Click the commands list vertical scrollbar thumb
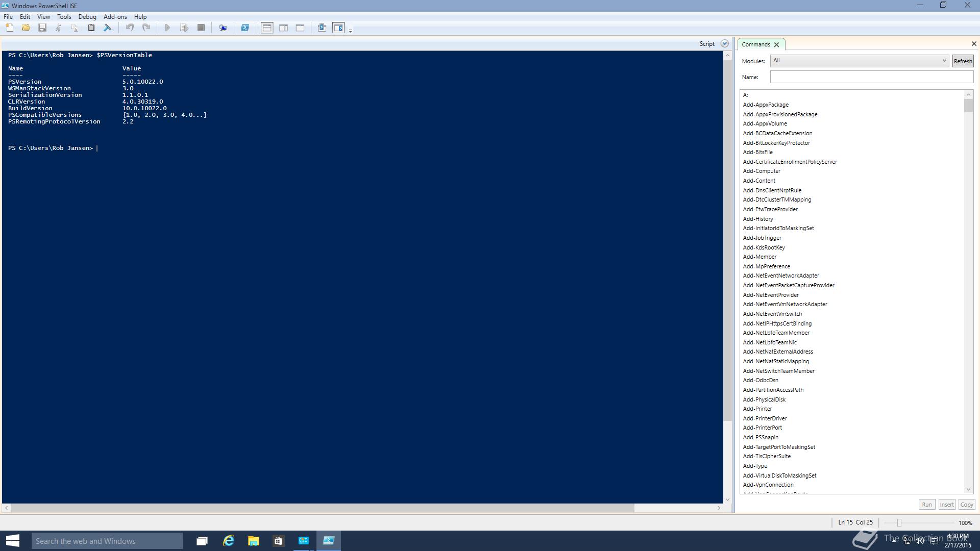980x551 pixels. click(x=968, y=106)
